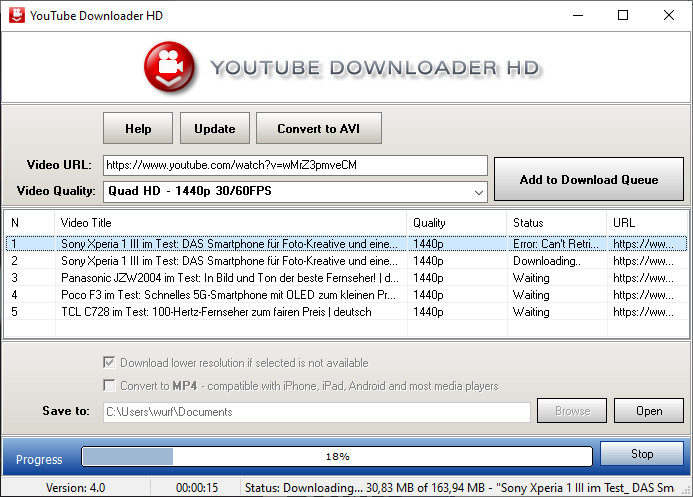Stop the current download

pyautogui.click(x=642, y=454)
